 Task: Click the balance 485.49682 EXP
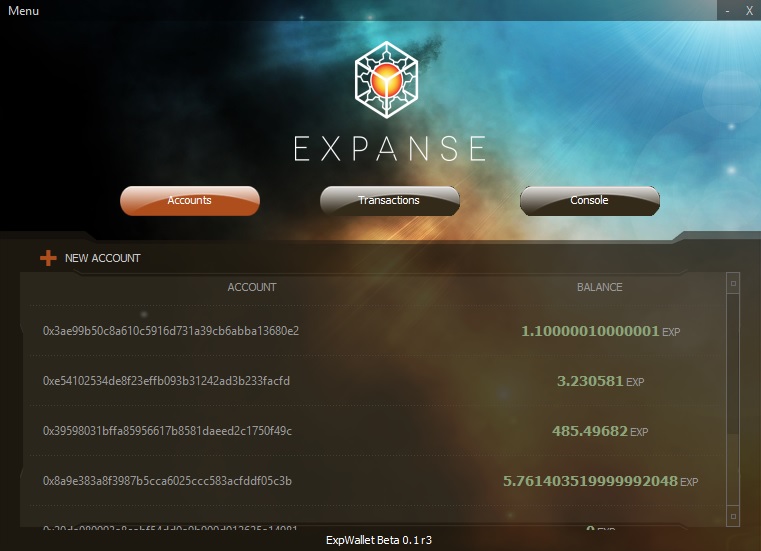tap(600, 431)
